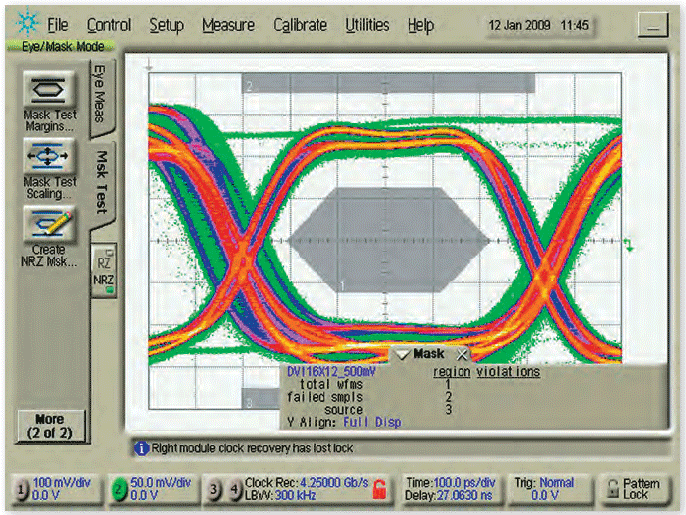Collapse the Mask results panel triangle
686x515 pixels.
coord(403,354)
